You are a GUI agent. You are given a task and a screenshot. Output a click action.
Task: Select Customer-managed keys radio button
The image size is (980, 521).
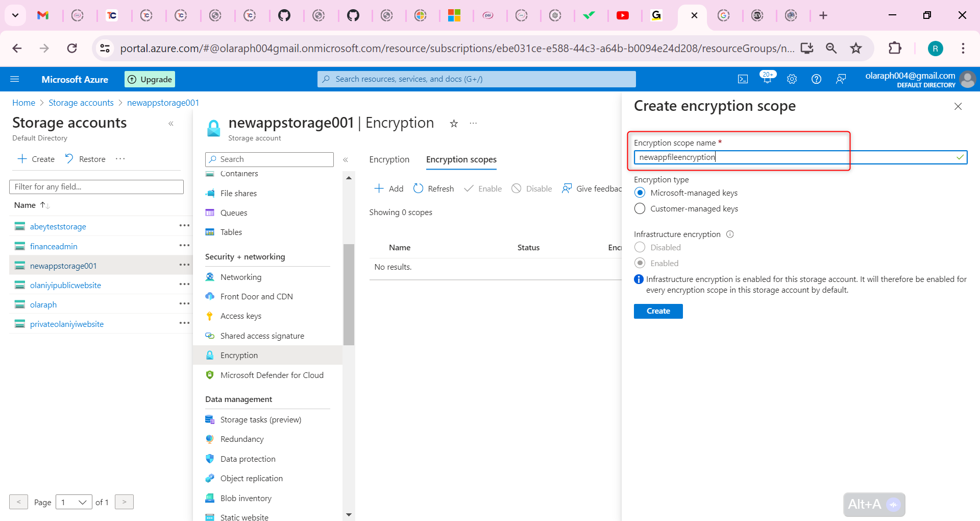pos(640,209)
